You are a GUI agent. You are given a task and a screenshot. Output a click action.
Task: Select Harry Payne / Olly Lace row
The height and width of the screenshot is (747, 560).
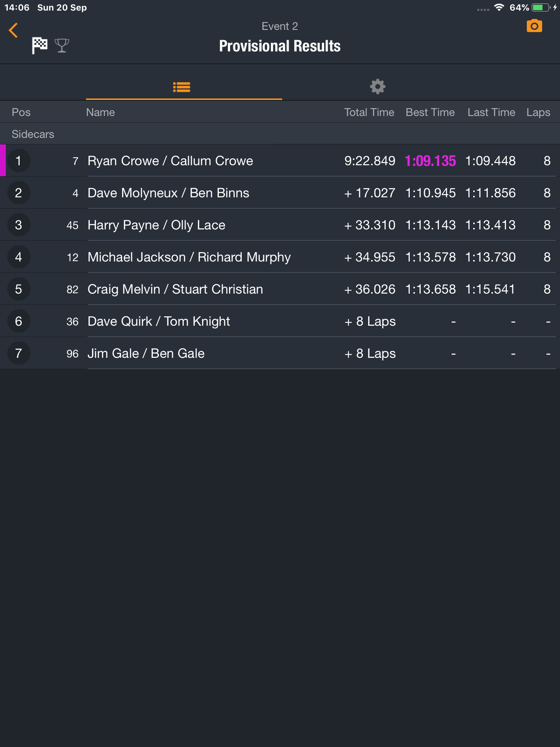click(x=156, y=225)
